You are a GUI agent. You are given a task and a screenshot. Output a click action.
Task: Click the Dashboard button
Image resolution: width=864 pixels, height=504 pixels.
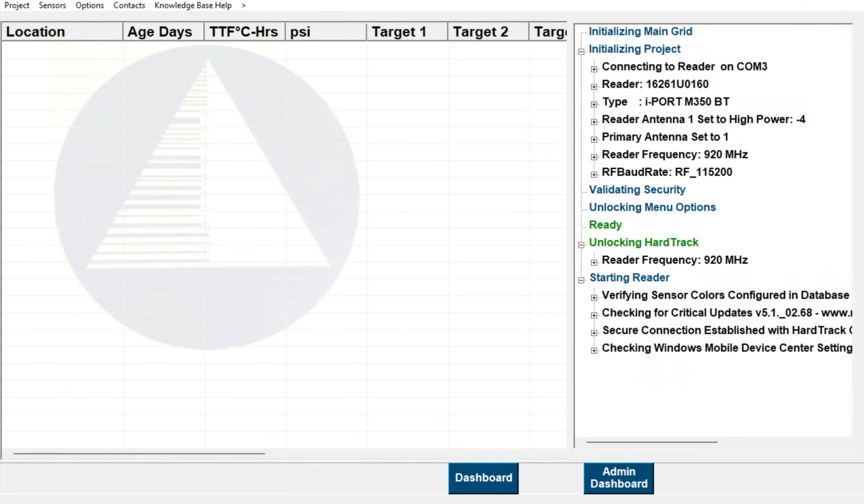(x=483, y=477)
